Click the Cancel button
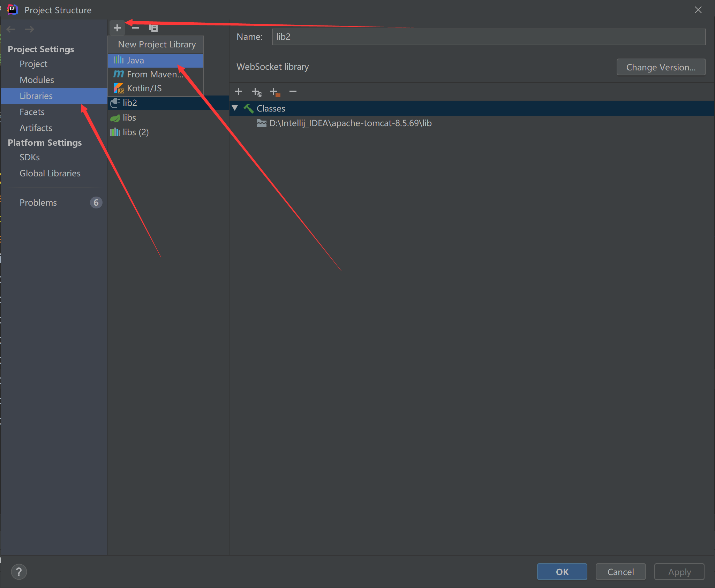Screen dimensions: 715x588 [x=620, y=572]
